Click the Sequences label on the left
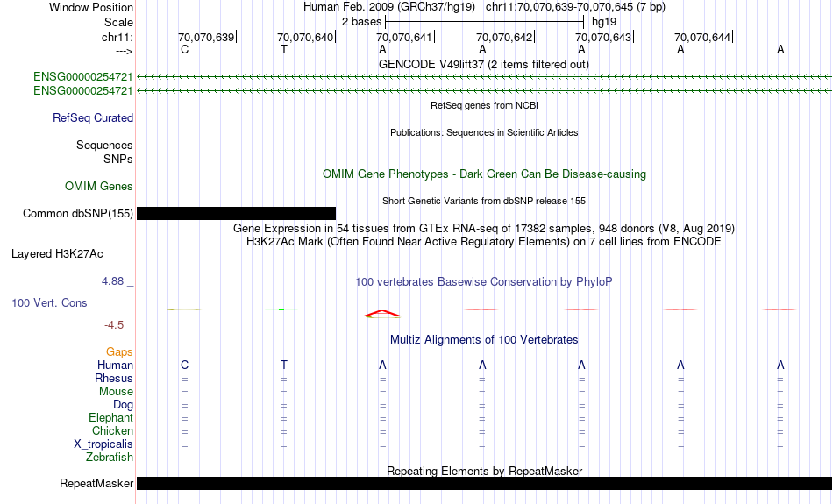The width and height of the screenshot is (833, 504). [x=104, y=145]
